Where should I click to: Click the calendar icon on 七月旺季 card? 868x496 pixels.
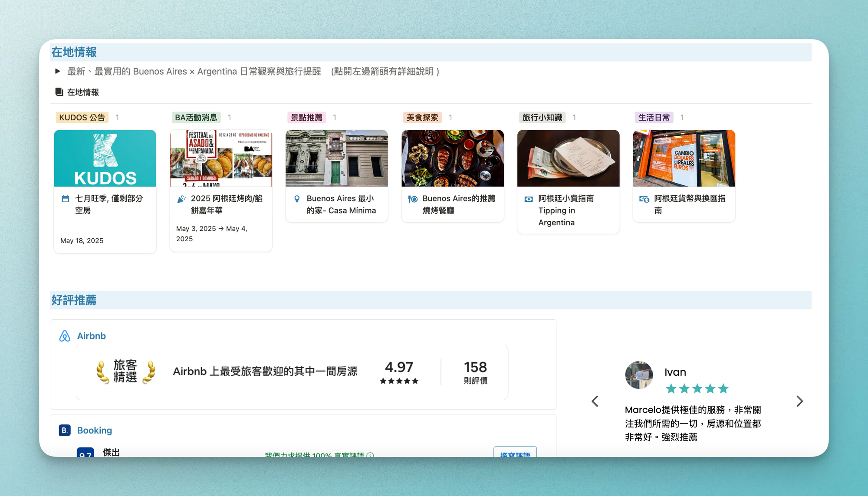tap(66, 199)
